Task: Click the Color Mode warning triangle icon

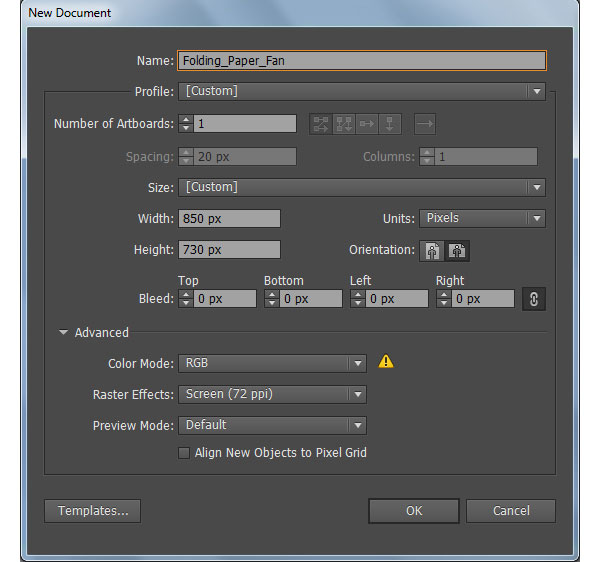Action: 386,362
